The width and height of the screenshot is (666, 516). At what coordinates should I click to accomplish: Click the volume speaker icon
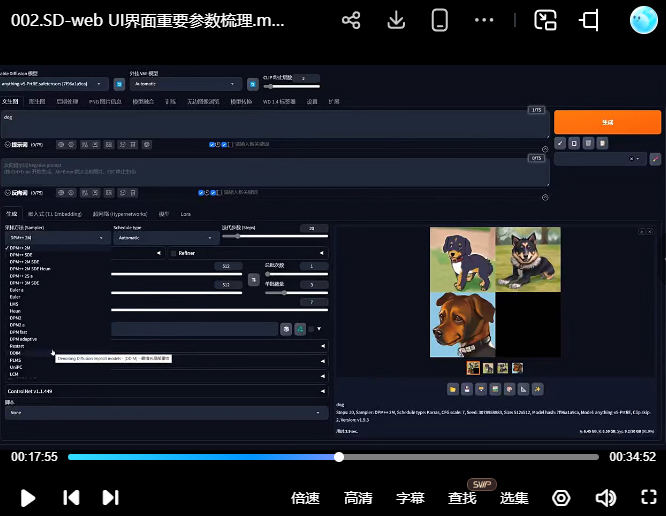[x=605, y=497]
